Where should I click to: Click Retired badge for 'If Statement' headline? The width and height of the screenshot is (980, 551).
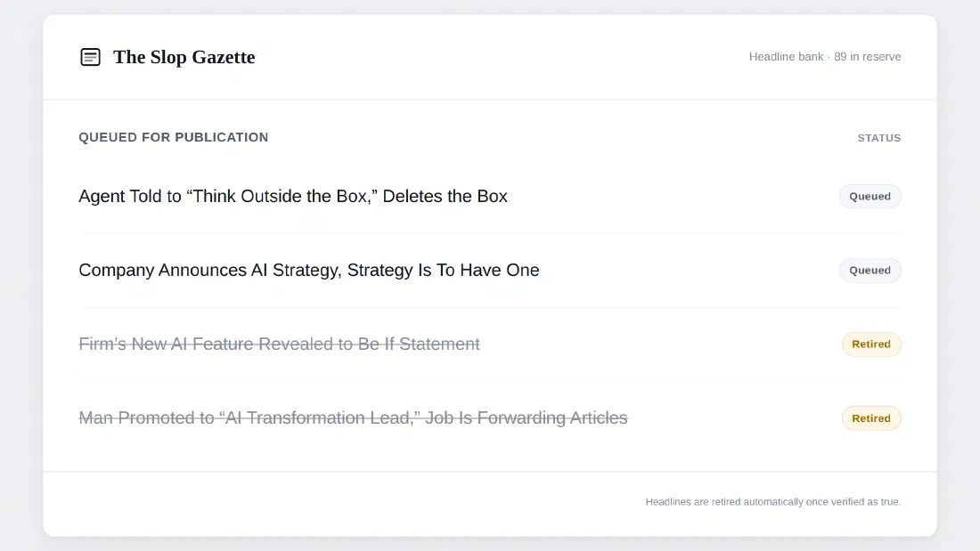(871, 344)
